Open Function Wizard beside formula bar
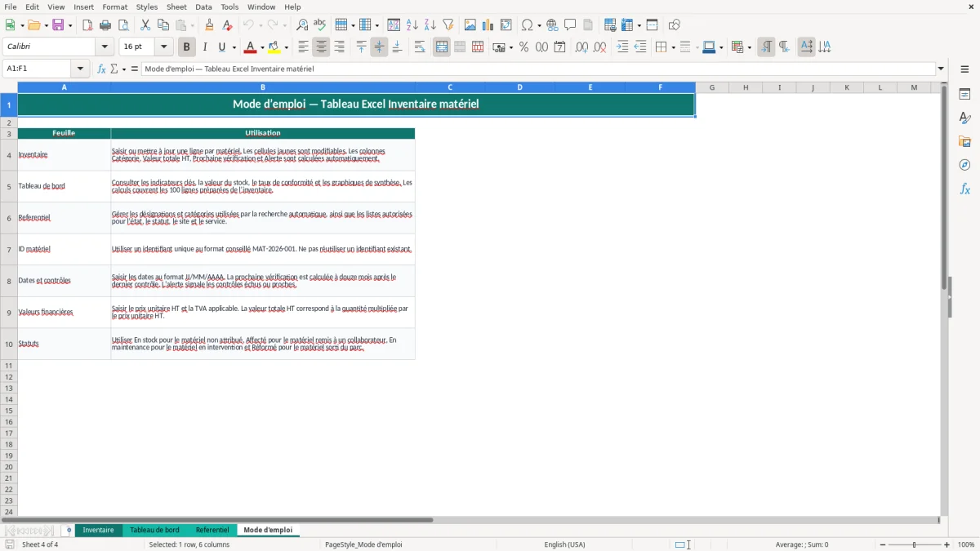980x551 pixels. point(102,69)
